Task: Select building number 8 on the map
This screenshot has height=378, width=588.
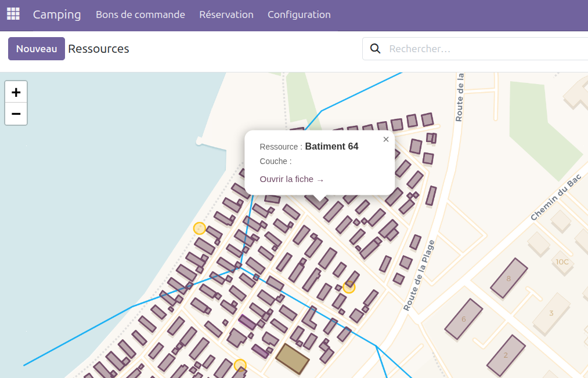Action: [x=509, y=278]
